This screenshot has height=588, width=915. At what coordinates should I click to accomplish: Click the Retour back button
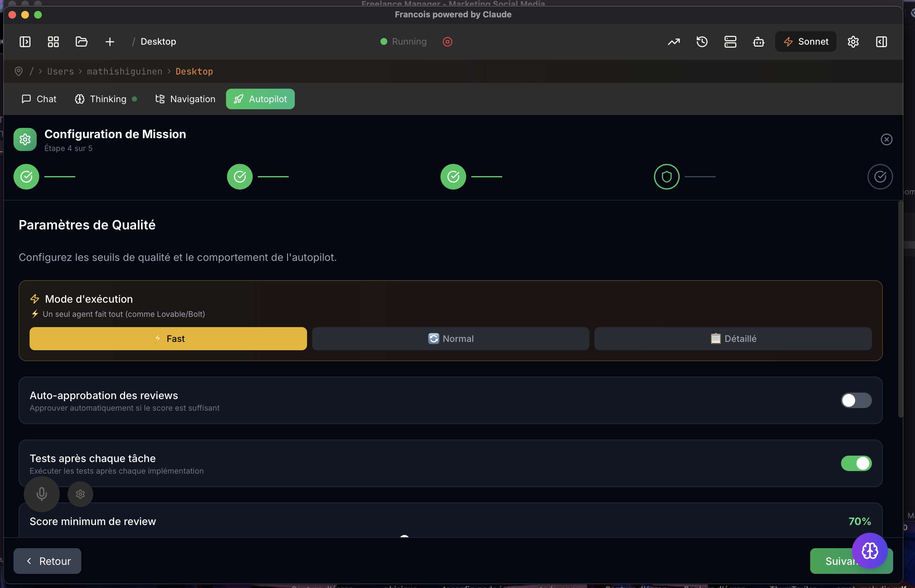tap(47, 561)
